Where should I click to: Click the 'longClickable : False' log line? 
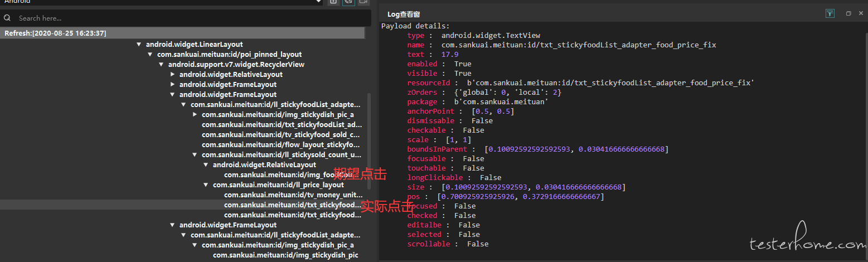(x=454, y=177)
